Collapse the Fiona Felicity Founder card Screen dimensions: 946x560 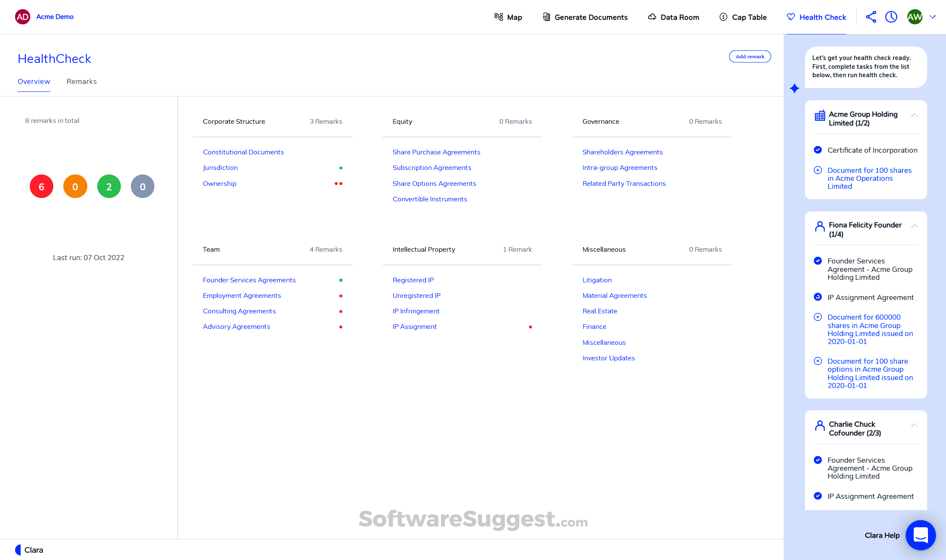pos(915,226)
